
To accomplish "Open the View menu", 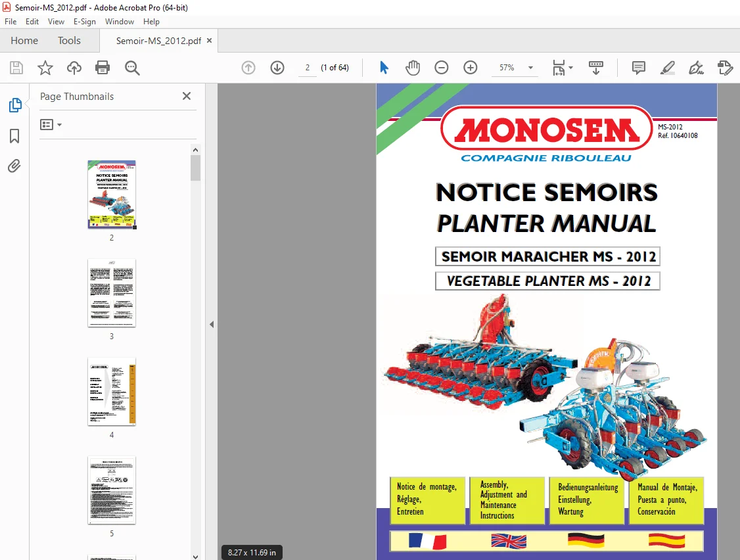I will (56, 22).
